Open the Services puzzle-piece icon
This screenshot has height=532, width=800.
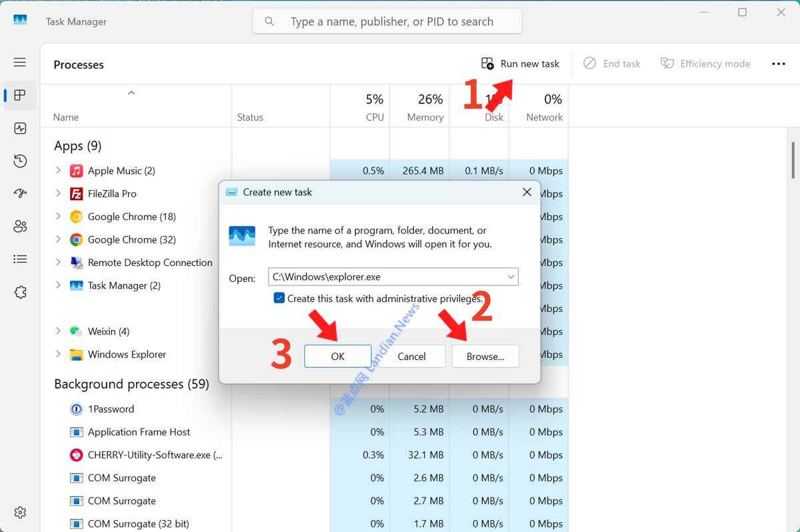point(20,292)
